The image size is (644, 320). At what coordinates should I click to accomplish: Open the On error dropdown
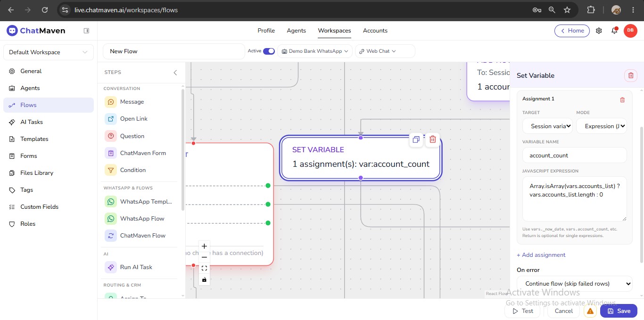pyautogui.click(x=575, y=284)
